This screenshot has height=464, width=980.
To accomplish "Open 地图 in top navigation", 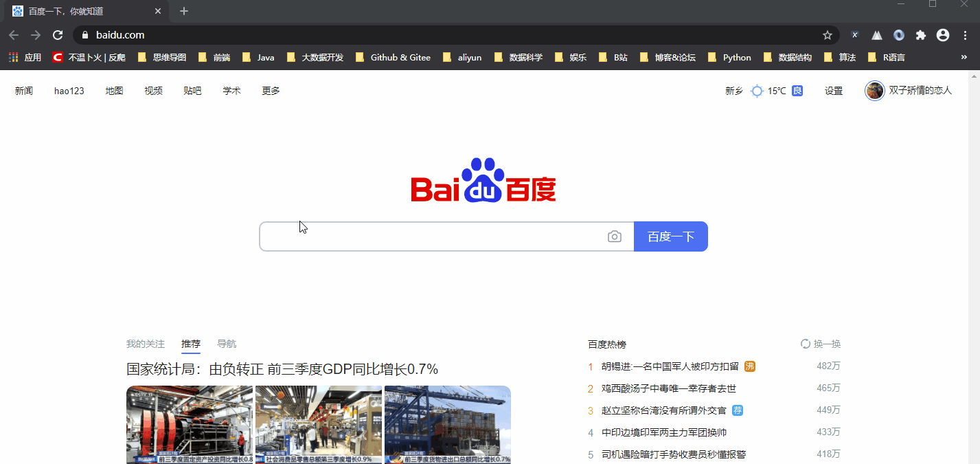I will click(x=114, y=91).
